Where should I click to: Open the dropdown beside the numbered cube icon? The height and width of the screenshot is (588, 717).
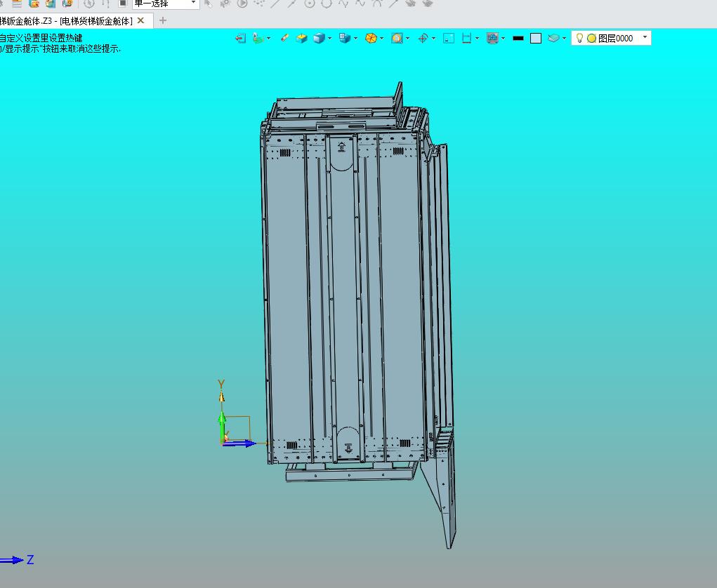pos(355,39)
